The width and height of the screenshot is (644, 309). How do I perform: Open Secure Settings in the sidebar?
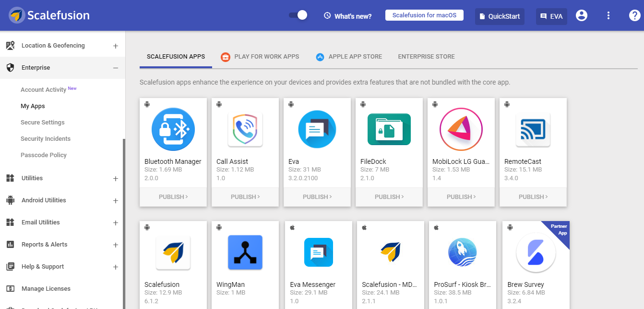(43, 123)
